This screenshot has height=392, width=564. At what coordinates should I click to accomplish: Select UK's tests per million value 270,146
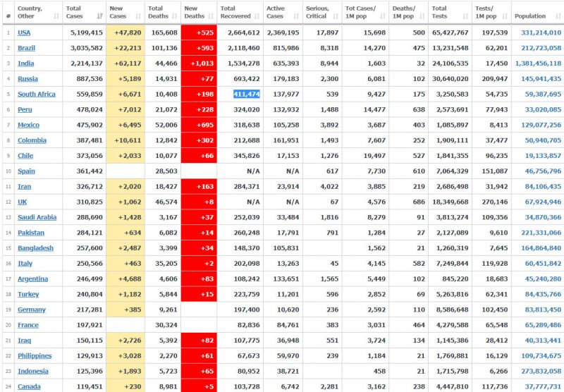[495, 202]
